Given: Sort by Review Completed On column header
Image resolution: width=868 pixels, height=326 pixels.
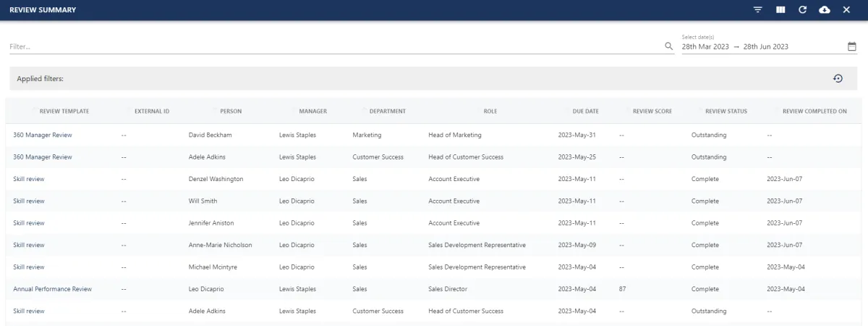Looking at the screenshot, I should click(815, 112).
